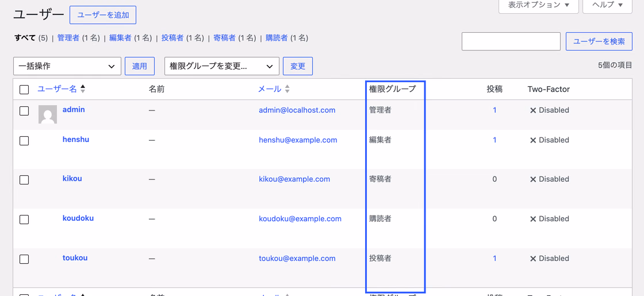
Task: Sort by メール column header
Action: pyautogui.click(x=270, y=89)
